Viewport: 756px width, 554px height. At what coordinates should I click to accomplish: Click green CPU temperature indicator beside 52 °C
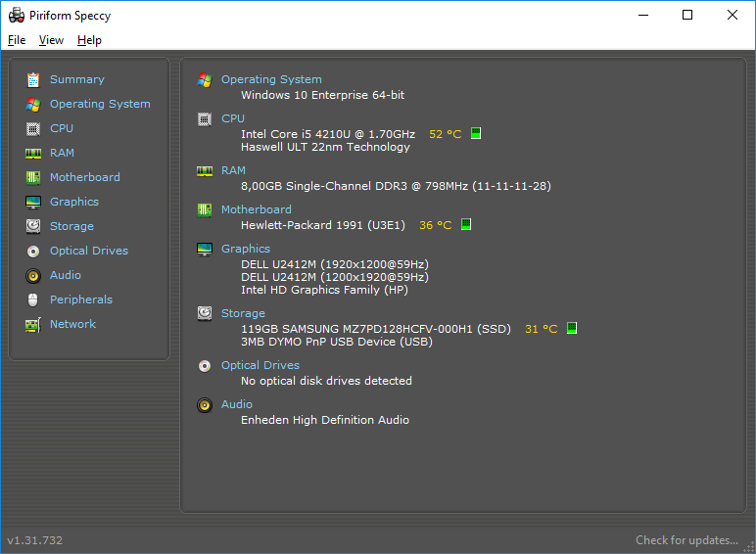click(x=476, y=133)
